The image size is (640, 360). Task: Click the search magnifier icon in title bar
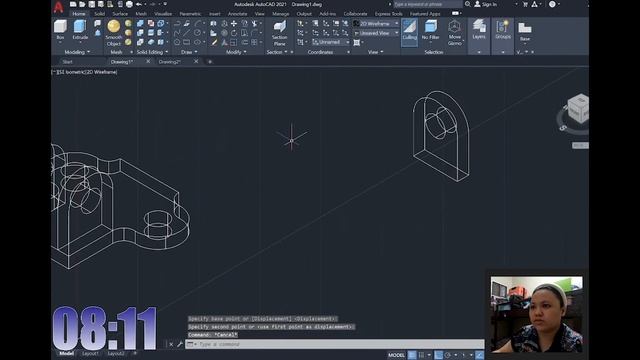click(x=468, y=4)
